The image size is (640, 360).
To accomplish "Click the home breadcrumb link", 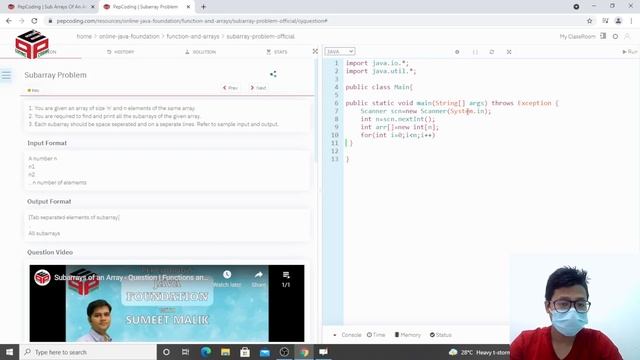I will [84, 36].
